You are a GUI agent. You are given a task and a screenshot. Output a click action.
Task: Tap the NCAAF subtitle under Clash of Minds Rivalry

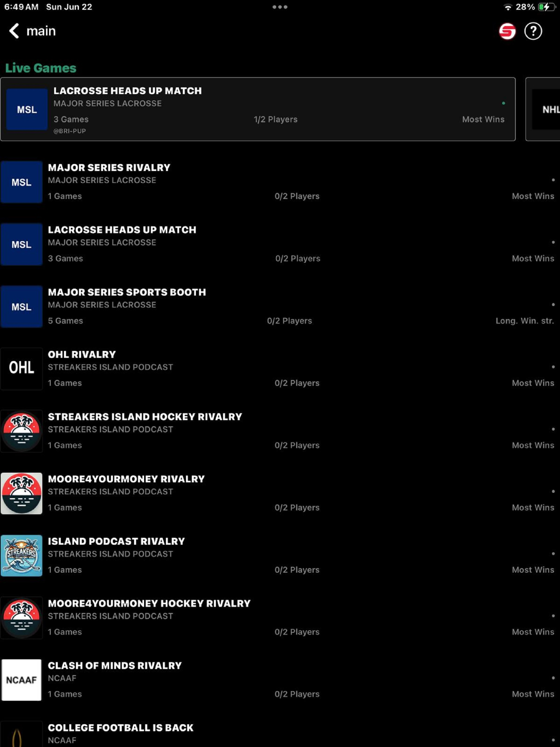point(62,678)
